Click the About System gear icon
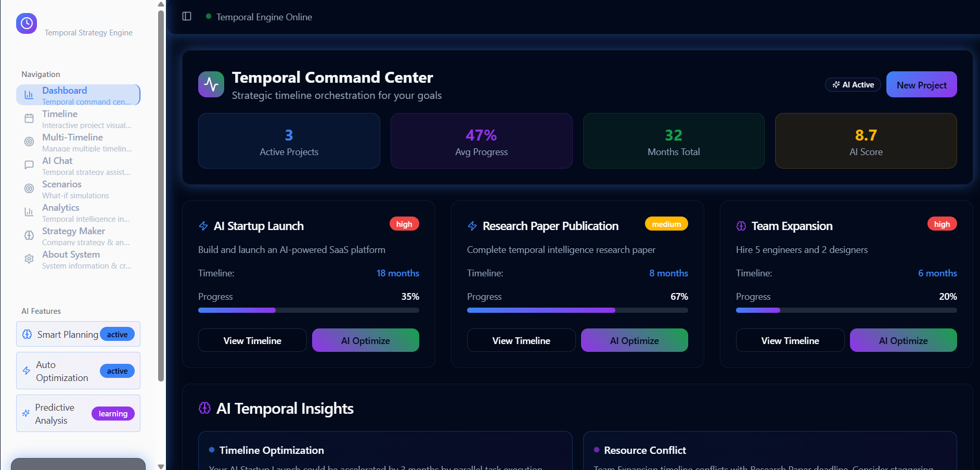980x470 pixels. [29, 259]
